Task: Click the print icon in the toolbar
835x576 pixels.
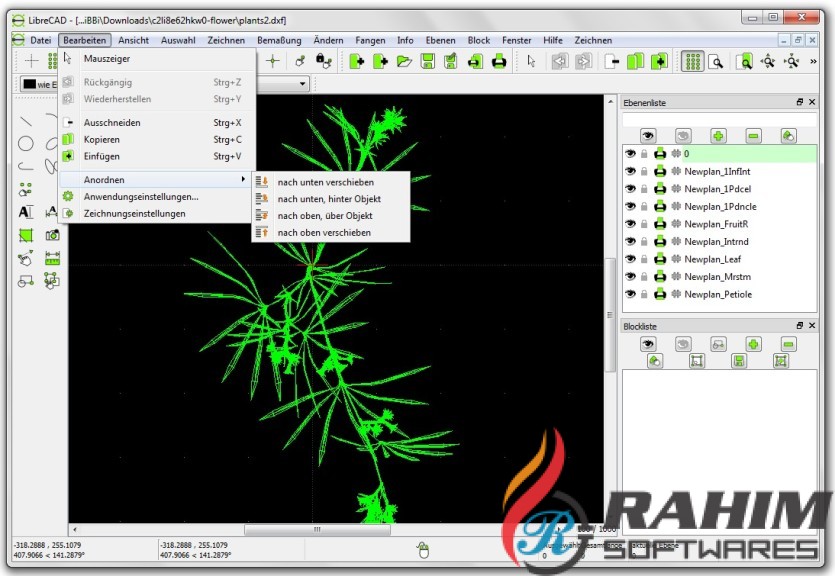Action: [x=498, y=61]
